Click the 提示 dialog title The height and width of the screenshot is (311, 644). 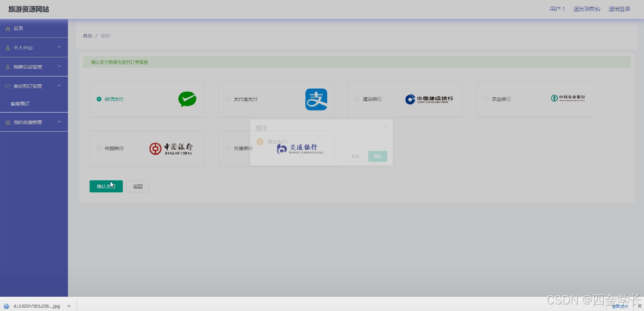point(262,128)
